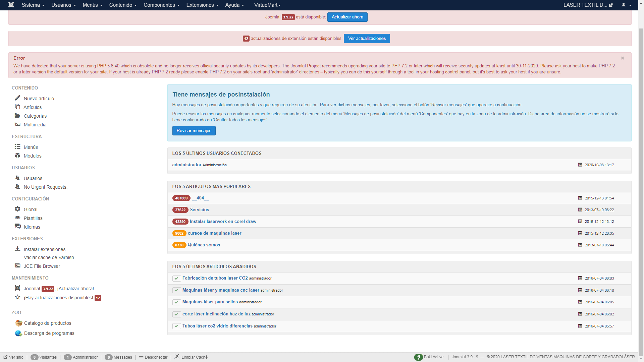
Task: Click the BoU Active green badge icon
Action: coord(418,357)
